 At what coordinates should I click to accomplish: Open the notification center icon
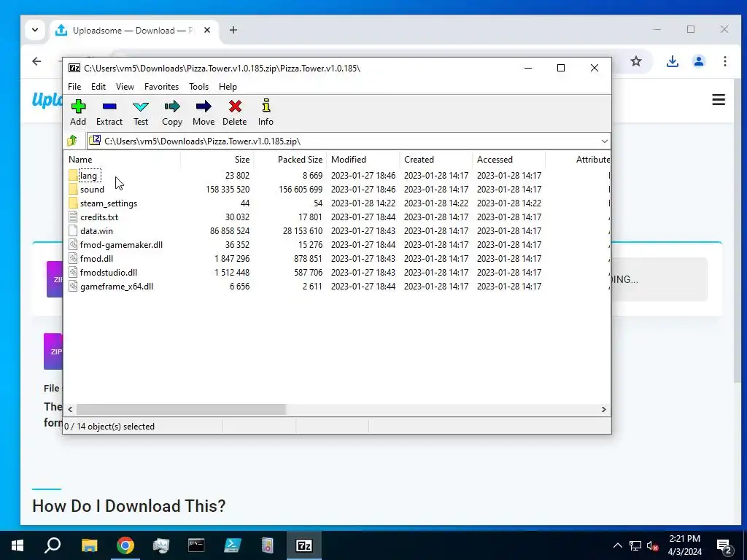click(x=724, y=545)
